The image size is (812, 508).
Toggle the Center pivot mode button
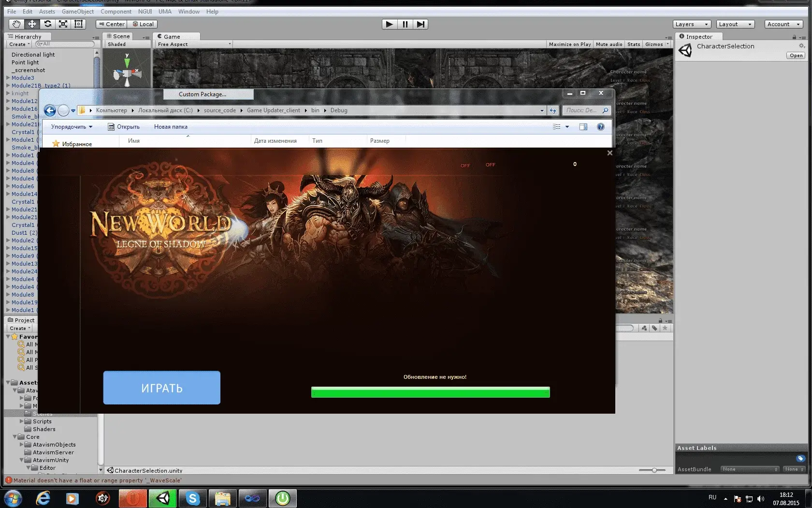pyautogui.click(x=112, y=24)
